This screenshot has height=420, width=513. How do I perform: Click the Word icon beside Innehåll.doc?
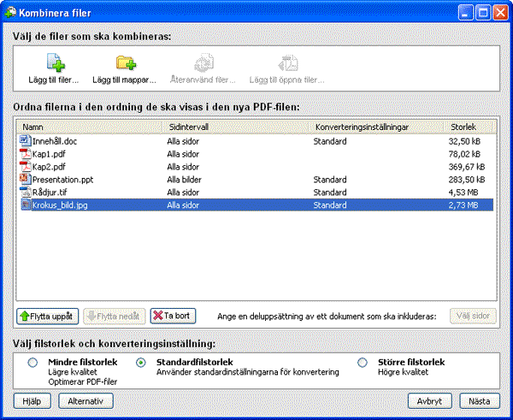coord(25,139)
